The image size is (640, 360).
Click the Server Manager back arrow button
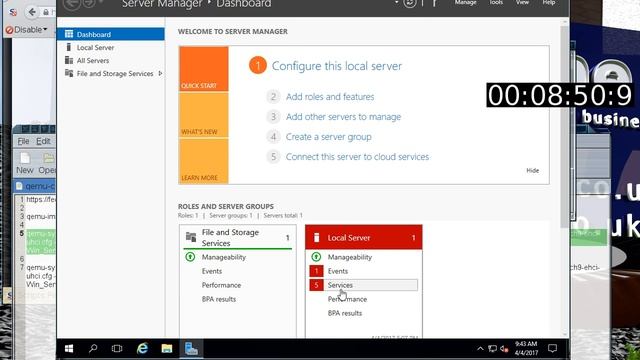tap(72, 4)
